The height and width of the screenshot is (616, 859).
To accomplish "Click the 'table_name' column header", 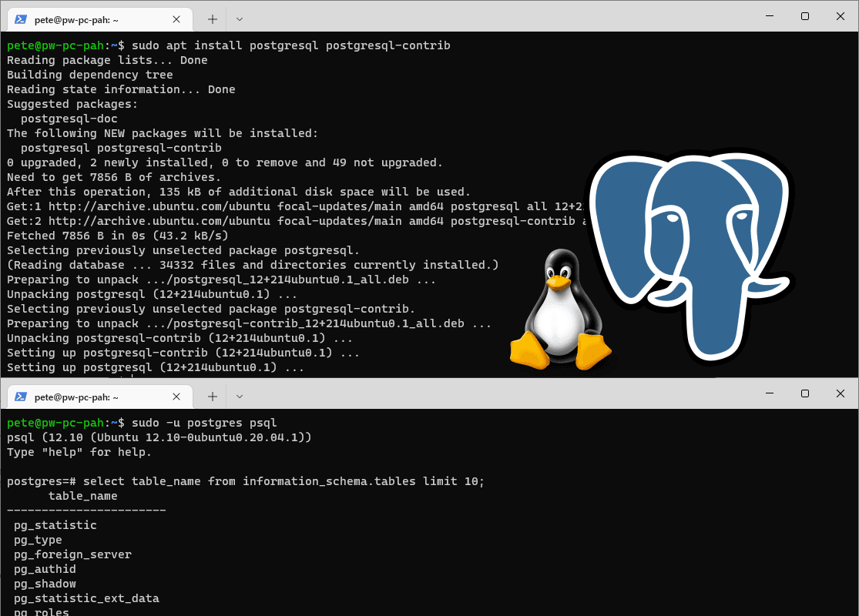I will (x=82, y=496).
